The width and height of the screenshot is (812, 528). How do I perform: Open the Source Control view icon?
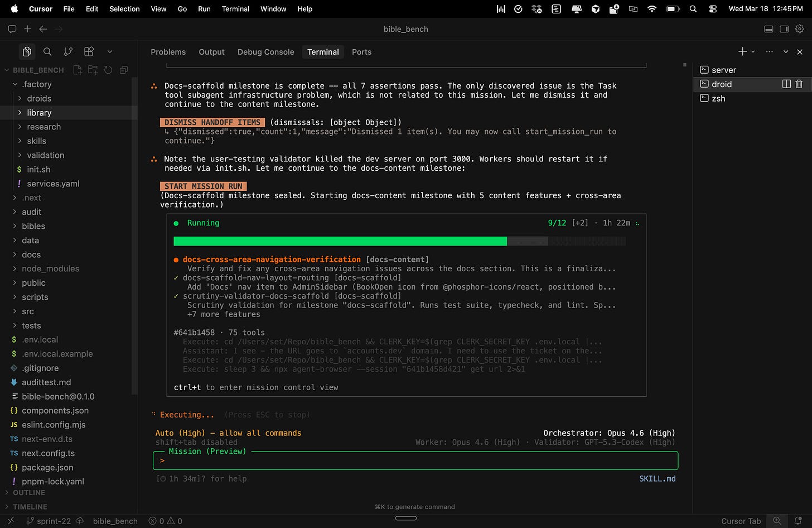[68, 51]
